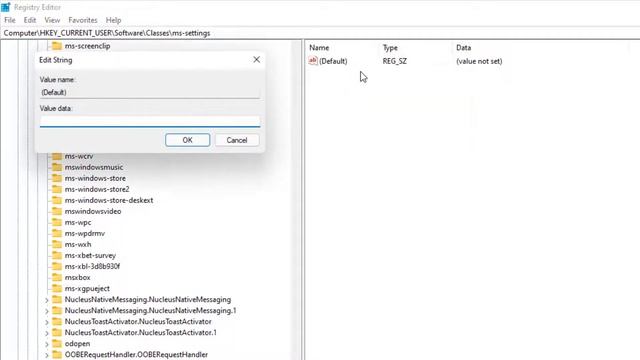Expand NucleusNativeMessaging.NucleusNativeMessaging key
The height and width of the screenshot is (360, 640).
pos(47,300)
